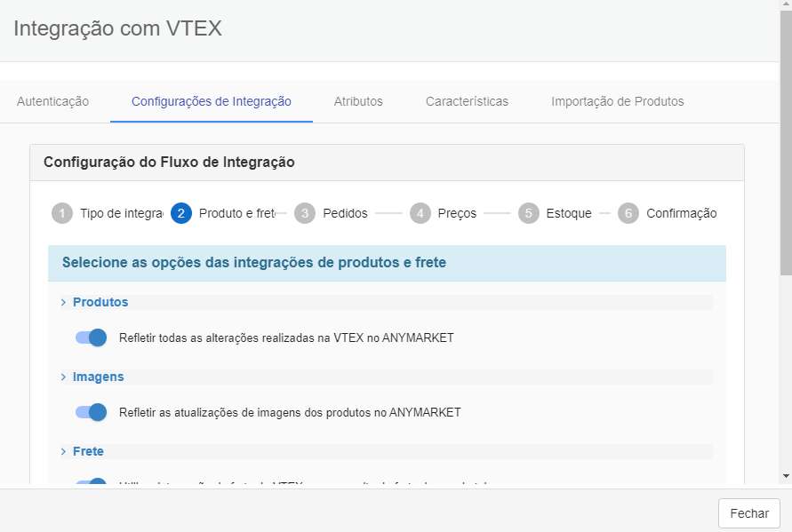The width and height of the screenshot is (792, 532).
Task: Collapse the Imagens section chevron
Action: [64, 377]
